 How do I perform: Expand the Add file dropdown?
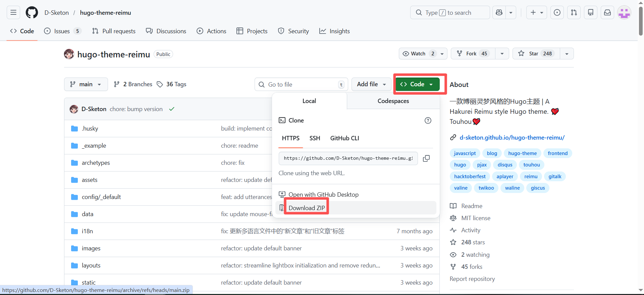(x=371, y=84)
